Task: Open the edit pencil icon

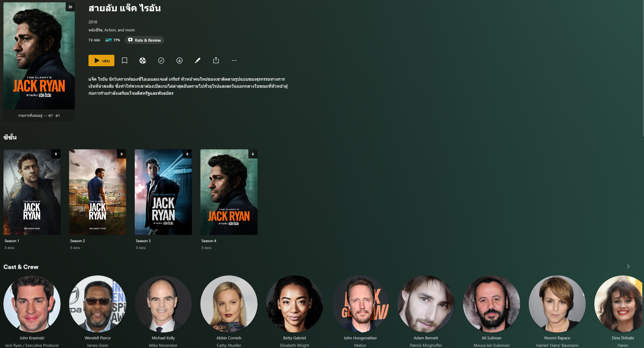Action: coord(198,60)
